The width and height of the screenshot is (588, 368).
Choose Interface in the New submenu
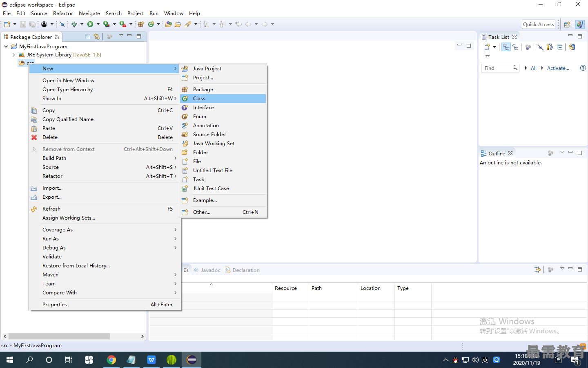point(223,108)
